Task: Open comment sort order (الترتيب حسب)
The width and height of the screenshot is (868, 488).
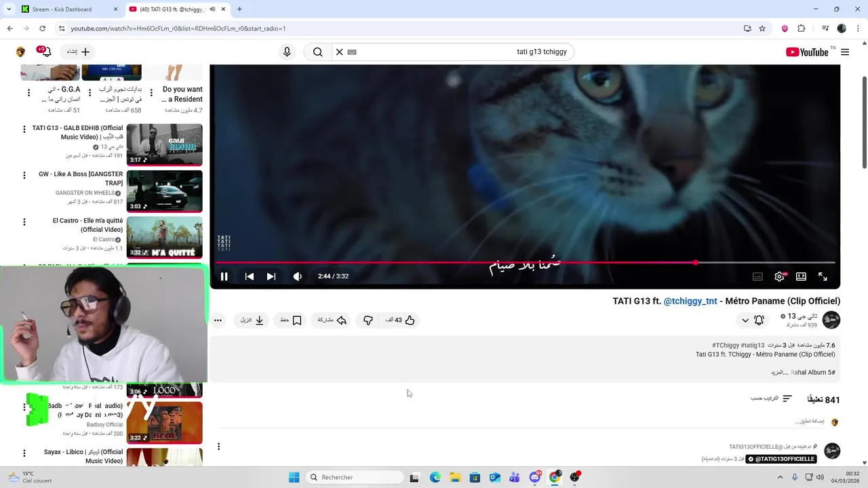Action: [771, 399]
